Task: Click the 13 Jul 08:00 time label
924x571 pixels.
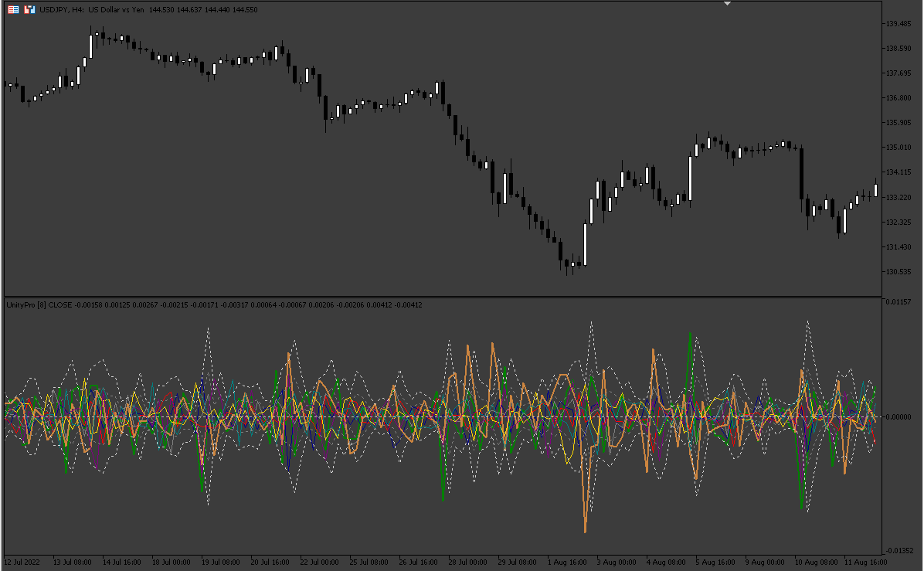Action: tap(73, 563)
